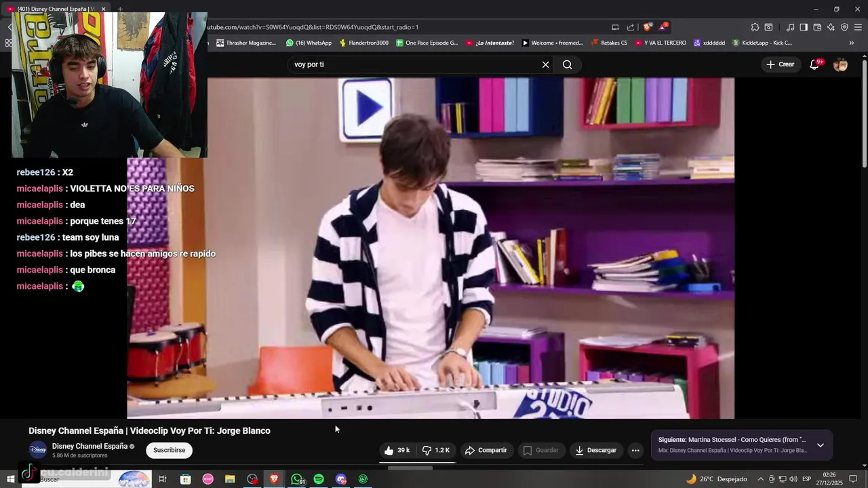This screenshot has width=868, height=488.
Task: Open Thrasher Magazine bookmark
Action: (x=246, y=43)
